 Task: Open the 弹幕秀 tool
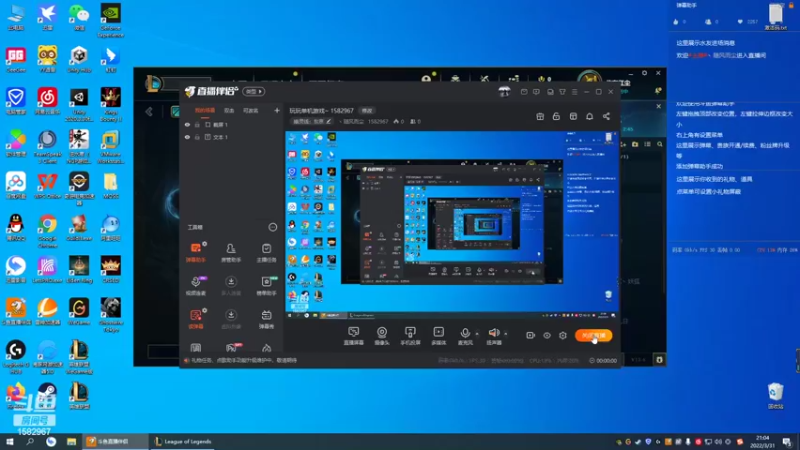click(266, 319)
